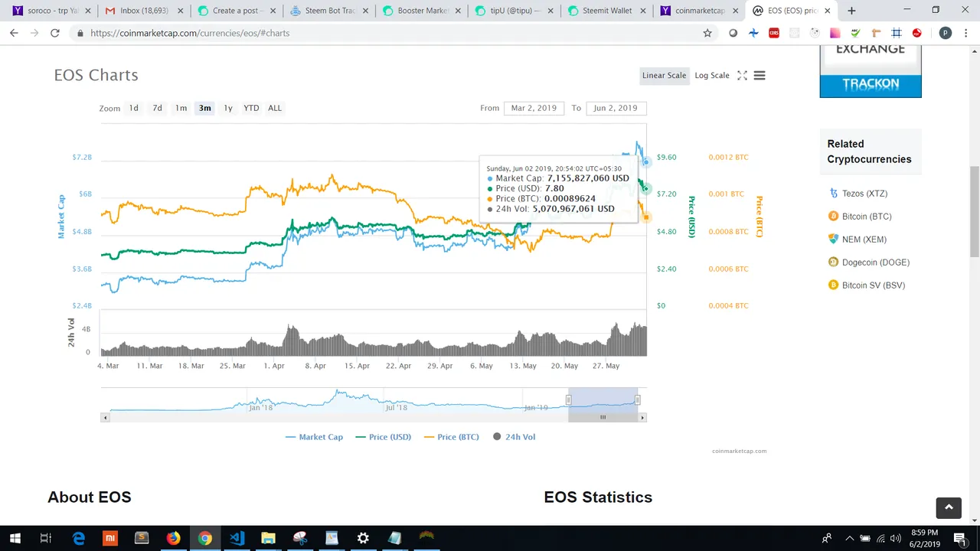980x551 pixels.
Task: Switch to tipU tab
Action: [513, 11]
